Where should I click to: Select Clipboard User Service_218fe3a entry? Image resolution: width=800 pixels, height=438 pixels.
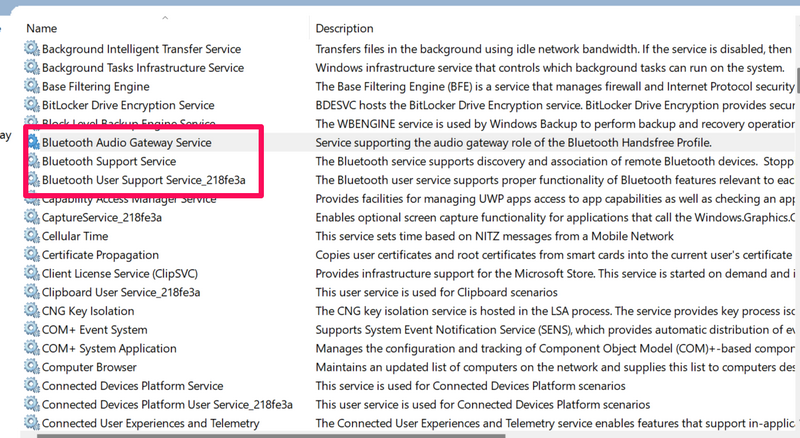(121, 292)
